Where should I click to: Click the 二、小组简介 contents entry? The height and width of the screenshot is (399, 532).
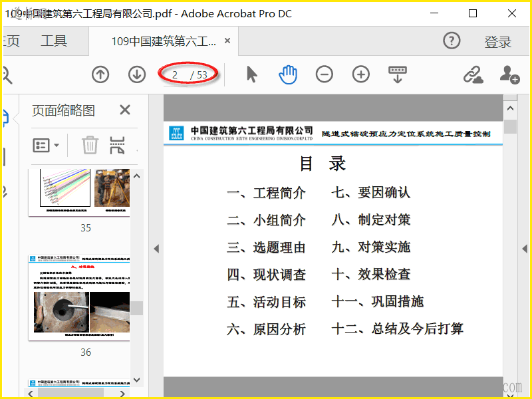267,220
